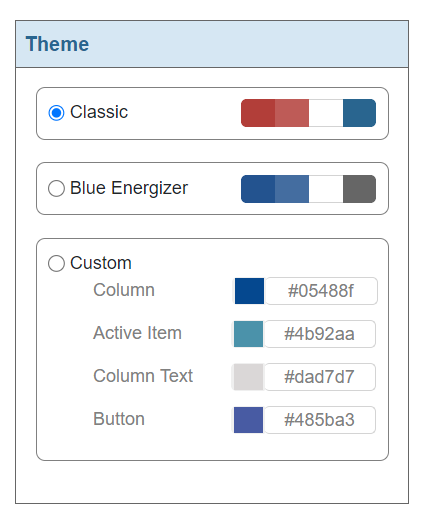Click the dark red Classic swatch

[x=258, y=113]
